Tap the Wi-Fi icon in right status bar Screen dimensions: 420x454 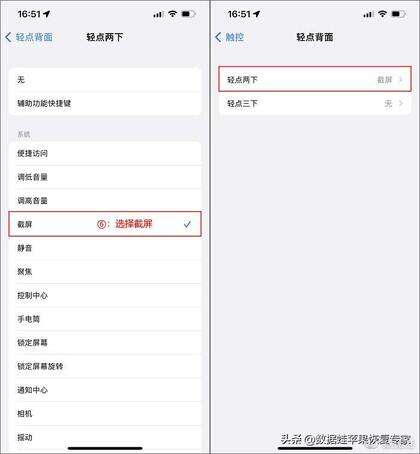pyautogui.click(x=382, y=14)
